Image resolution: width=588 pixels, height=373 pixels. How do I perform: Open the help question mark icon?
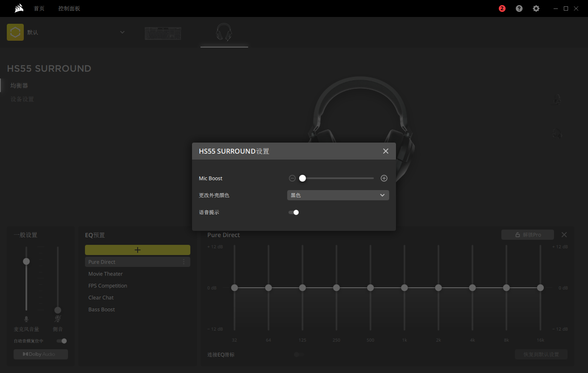click(519, 8)
